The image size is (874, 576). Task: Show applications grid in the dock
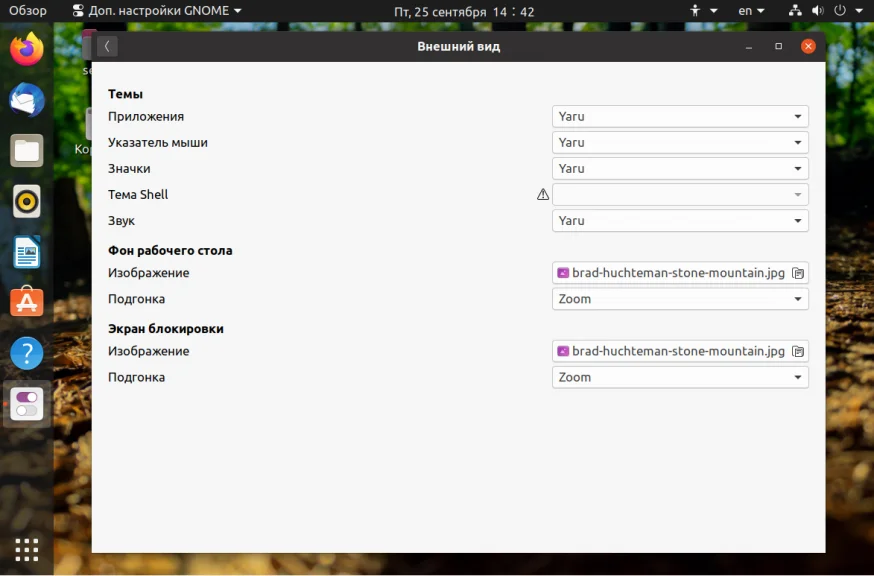[x=26, y=550]
